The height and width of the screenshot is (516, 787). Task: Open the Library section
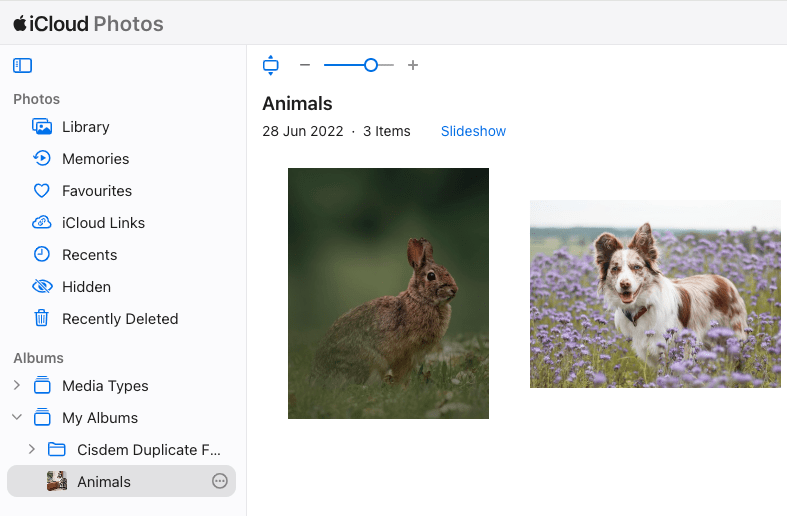85,127
